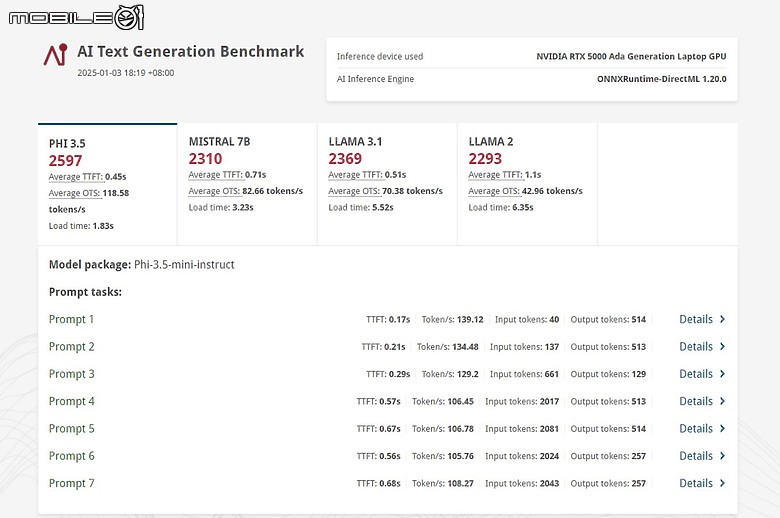
Task: Click Average TTFT 1.1s under LLAMA 2
Action: click(504, 175)
